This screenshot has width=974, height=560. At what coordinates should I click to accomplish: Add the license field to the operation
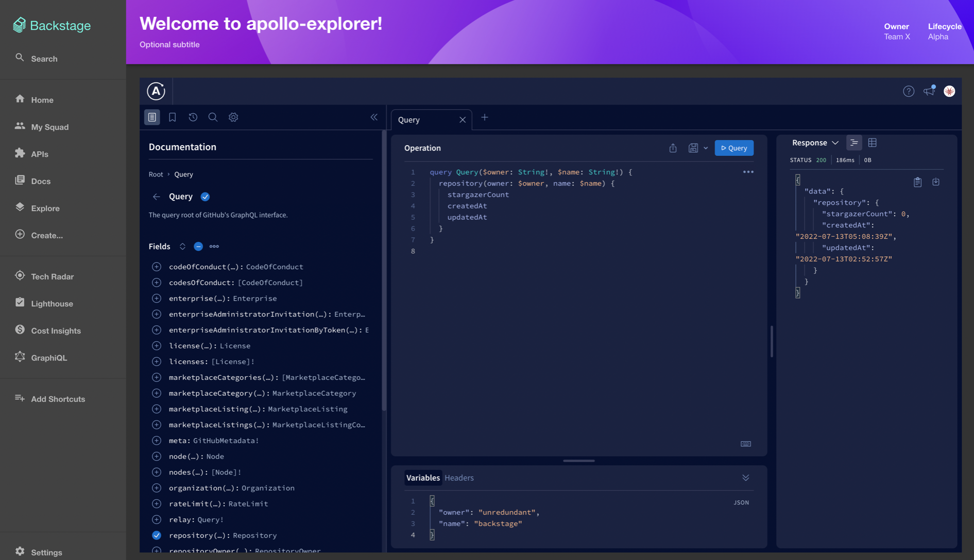157,346
